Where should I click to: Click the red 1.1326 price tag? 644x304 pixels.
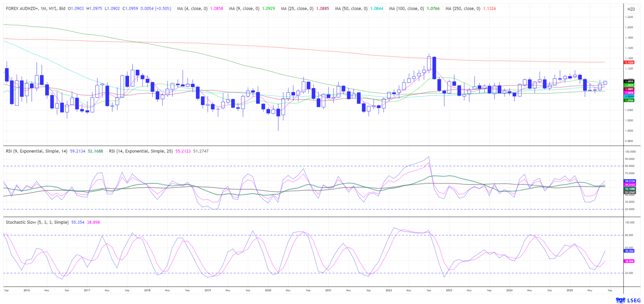(629, 62)
